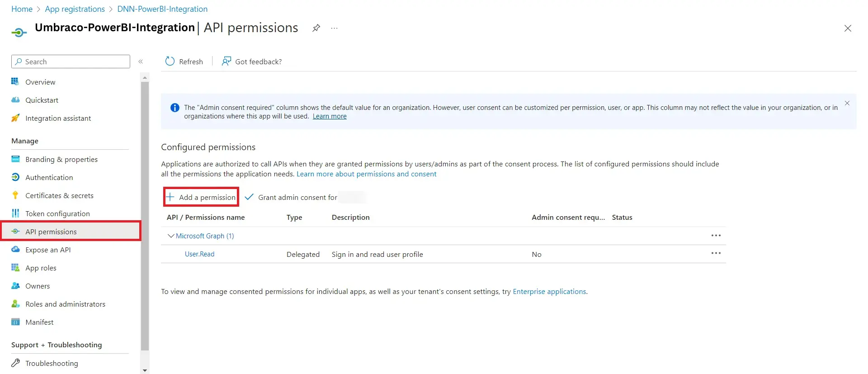This screenshot has height=374, width=868.
Task: Click the sidebar vertical scrollbar thumb
Action: [x=145, y=216]
